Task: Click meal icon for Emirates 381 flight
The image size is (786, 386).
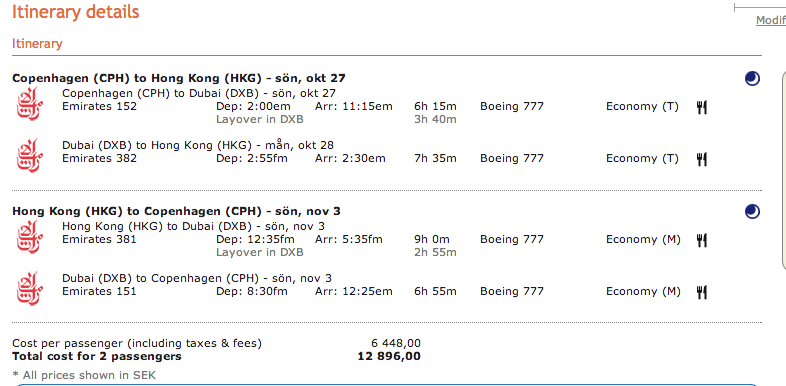Action: click(702, 240)
